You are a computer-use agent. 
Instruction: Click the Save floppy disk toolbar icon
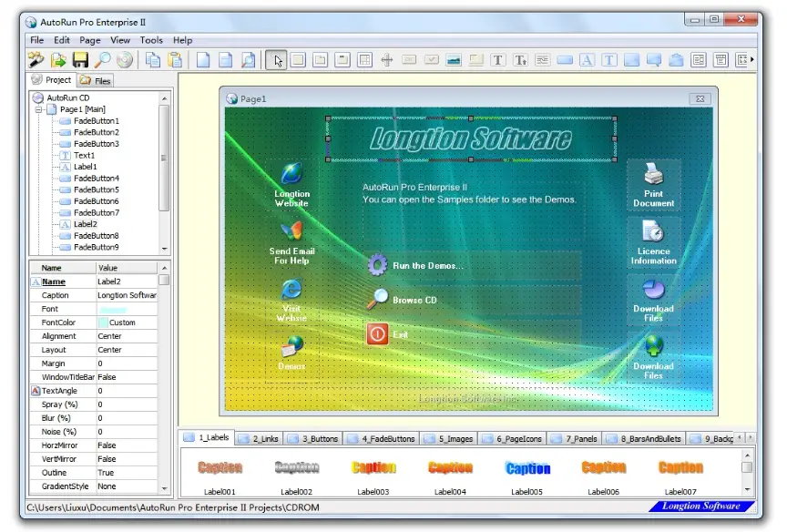[80, 60]
